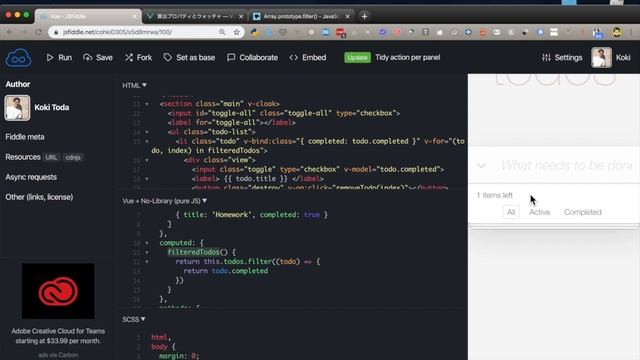Open the Koki Toda author link

coord(51,107)
